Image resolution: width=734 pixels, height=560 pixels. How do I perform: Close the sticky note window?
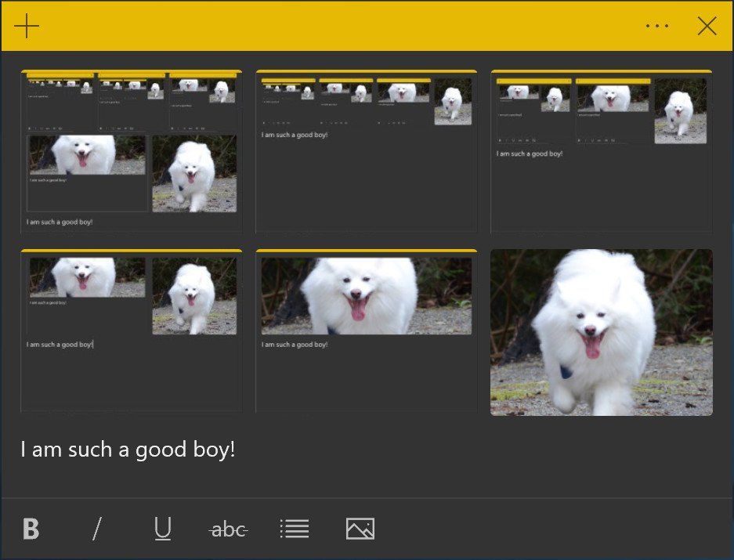pyautogui.click(x=707, y=25)
